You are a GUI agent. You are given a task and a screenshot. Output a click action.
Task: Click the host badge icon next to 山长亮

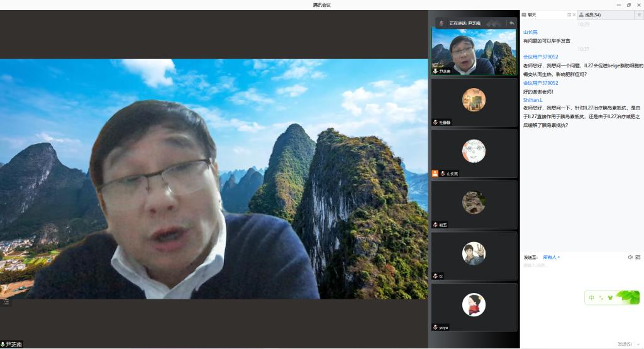435,174
